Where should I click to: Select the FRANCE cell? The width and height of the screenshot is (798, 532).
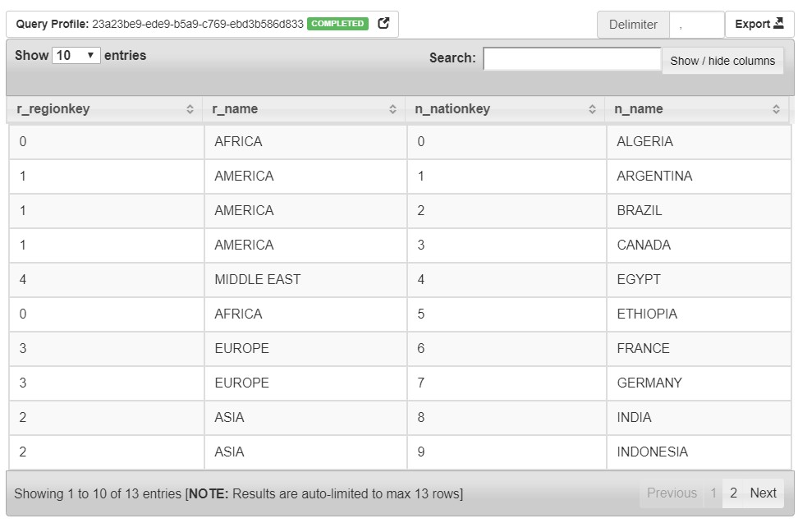(x=699, y=349)
